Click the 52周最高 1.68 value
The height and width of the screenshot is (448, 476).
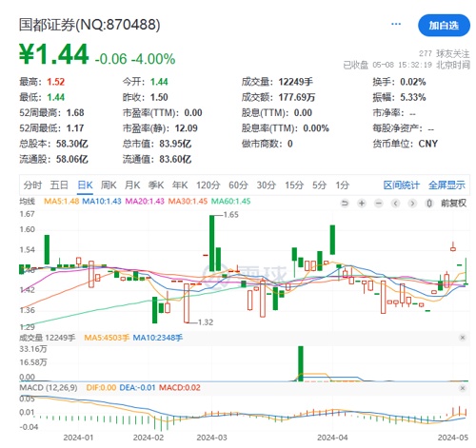click(75, 113)
